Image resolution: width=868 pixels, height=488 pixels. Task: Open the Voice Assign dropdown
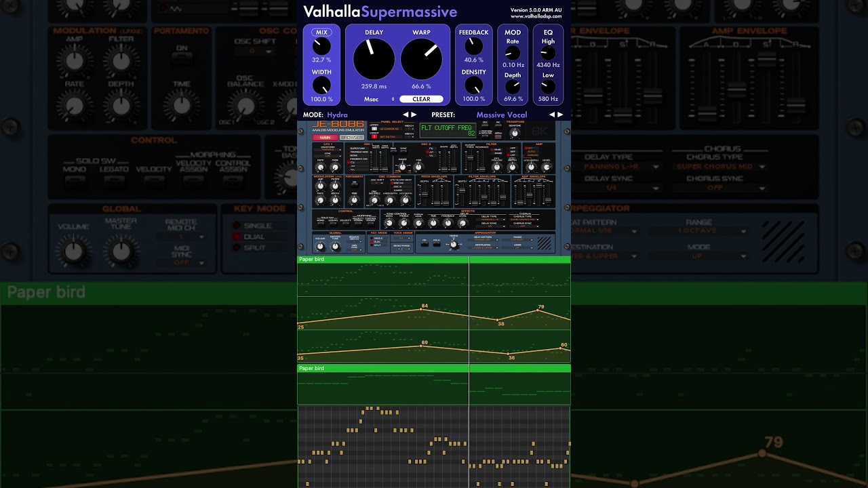401,239
